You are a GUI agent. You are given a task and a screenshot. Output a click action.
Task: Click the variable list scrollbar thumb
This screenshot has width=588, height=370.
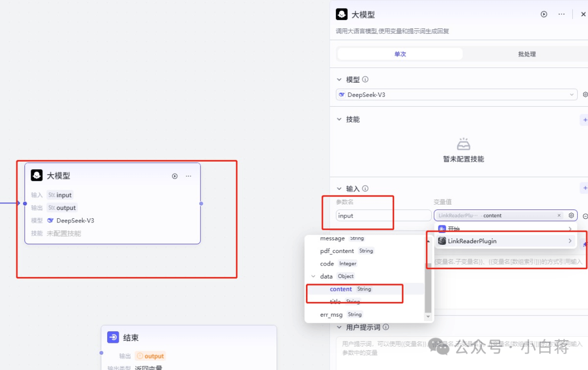point(428,287)
